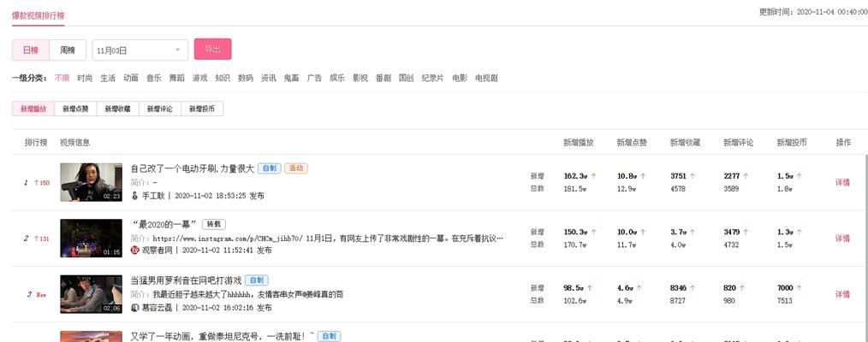Click the up arrow next to 3479

tap(745, 232)
